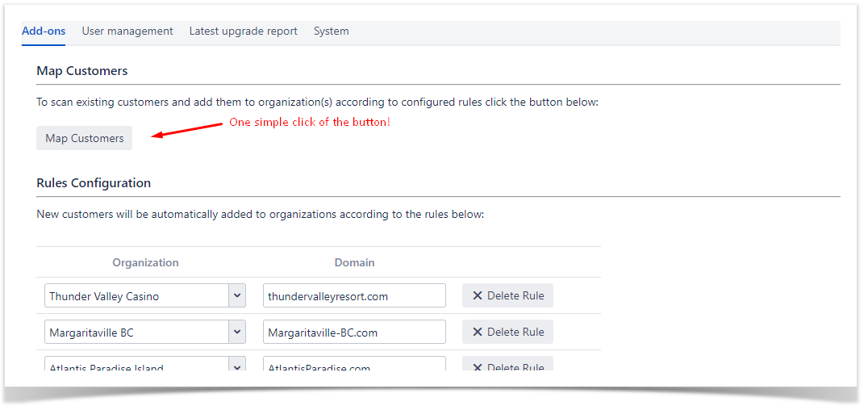The width and height of the screenshot is (868, 410).
Task: Delete the Margaritaville BC rule
Action: (x=507, y=332)
